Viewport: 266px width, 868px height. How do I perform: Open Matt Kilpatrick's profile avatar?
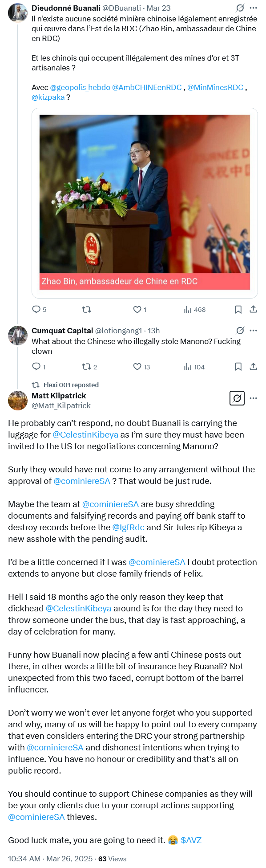(x=18, y=401)
